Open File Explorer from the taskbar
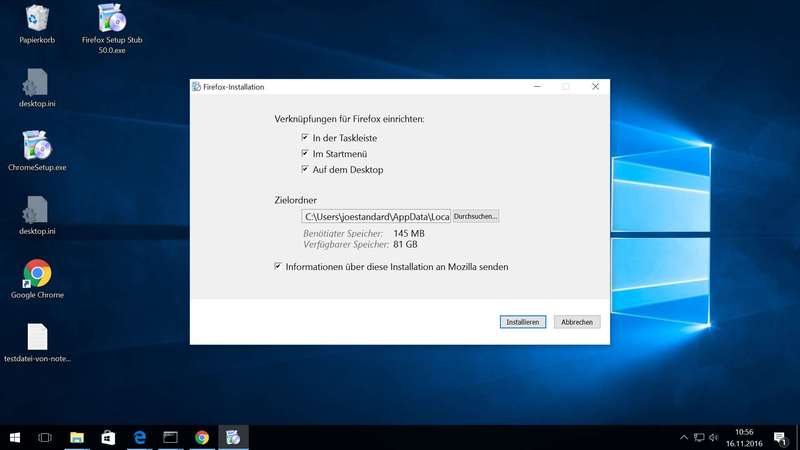The width and height of the screenshot is (800, 450). (x=77, y=438)
